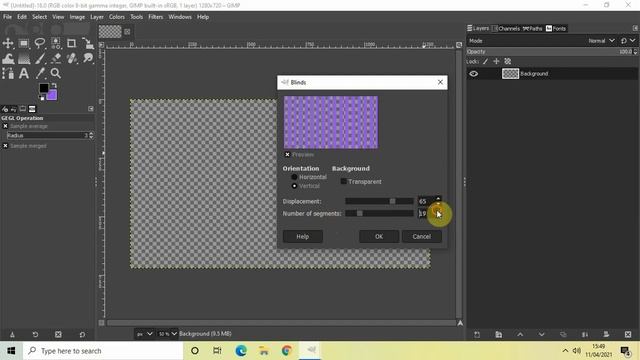Select the Rectangle Select tool
This screenshot has width=640, height=360.
coord(24,43)
